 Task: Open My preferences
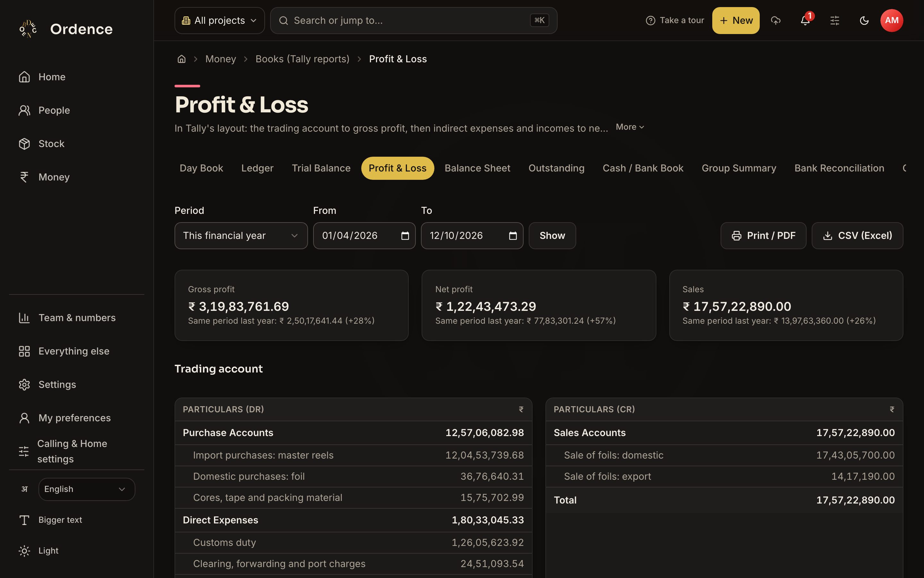tap(76, 418)
